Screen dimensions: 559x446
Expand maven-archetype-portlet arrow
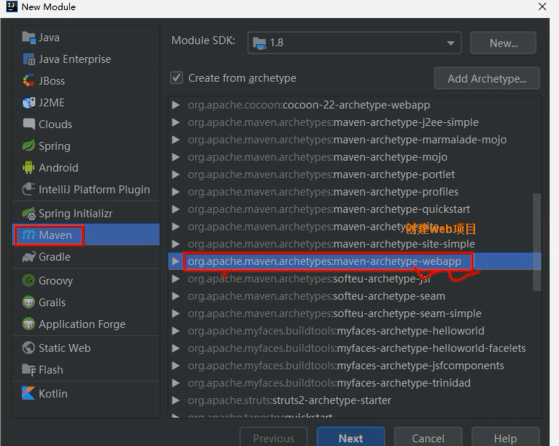(175, 174)
